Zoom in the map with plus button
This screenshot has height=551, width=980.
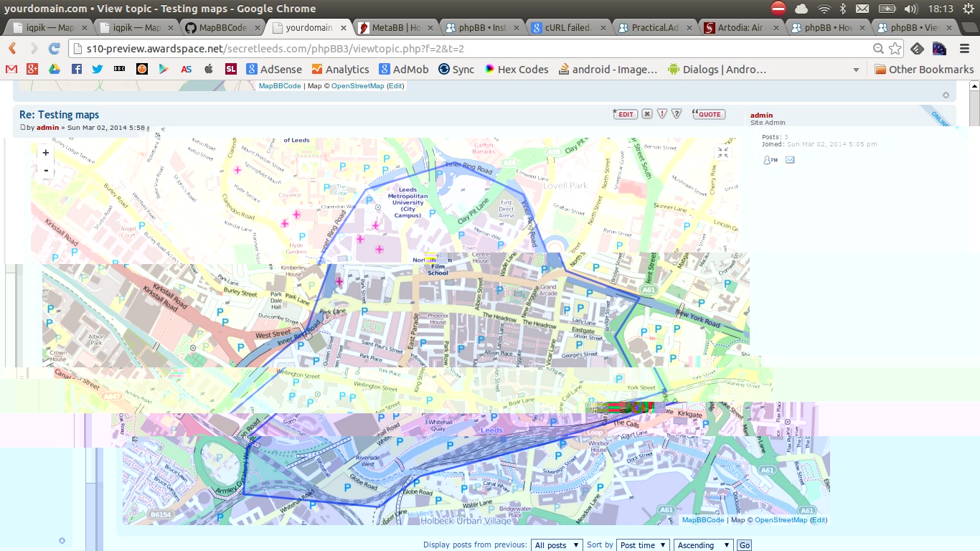[46, 153]
